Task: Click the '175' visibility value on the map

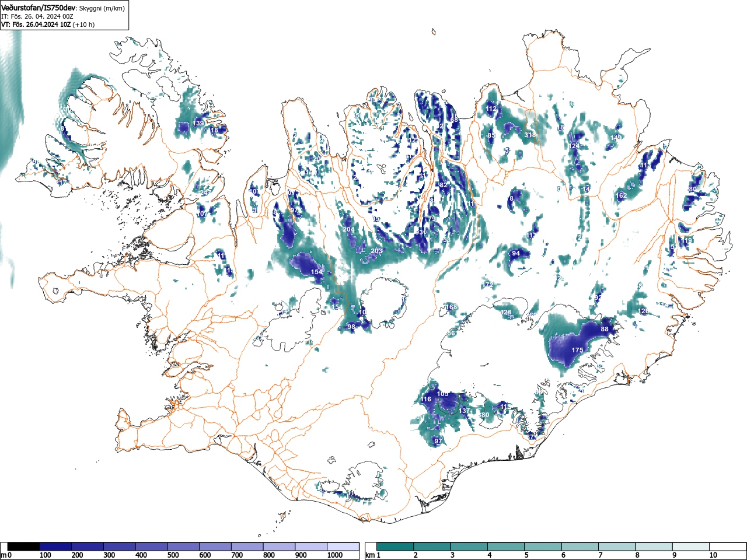Action: pos(577,350)
